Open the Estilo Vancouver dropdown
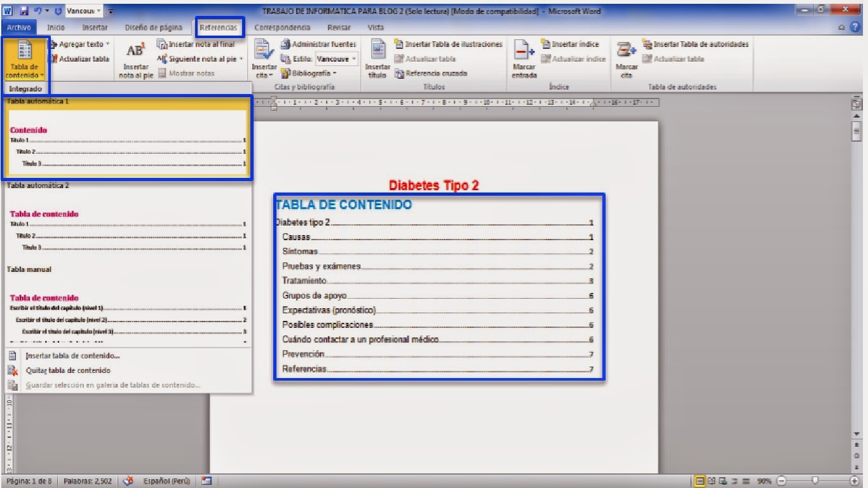The height and width of the screenshot is (488, 868). [x=337, y=58]
